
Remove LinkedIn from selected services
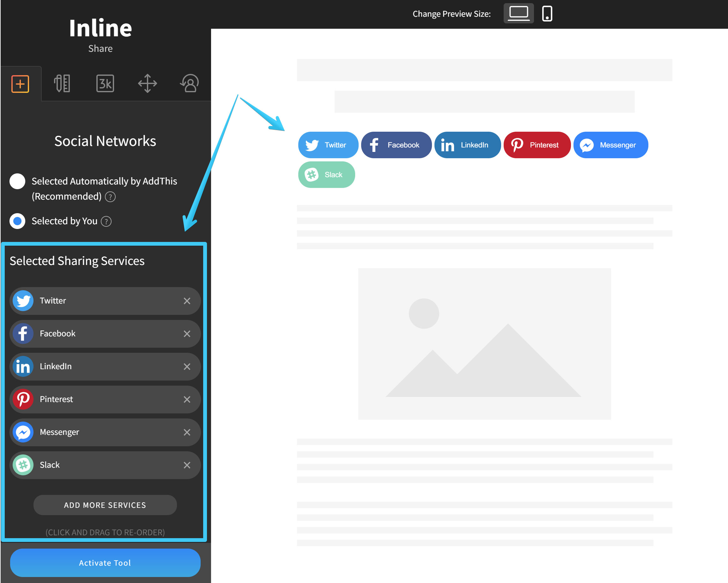tap(187, 367)
